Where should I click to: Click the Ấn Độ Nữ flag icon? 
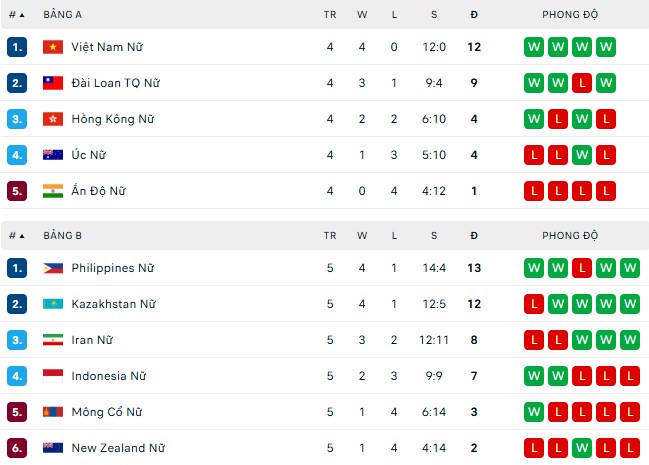53,191
